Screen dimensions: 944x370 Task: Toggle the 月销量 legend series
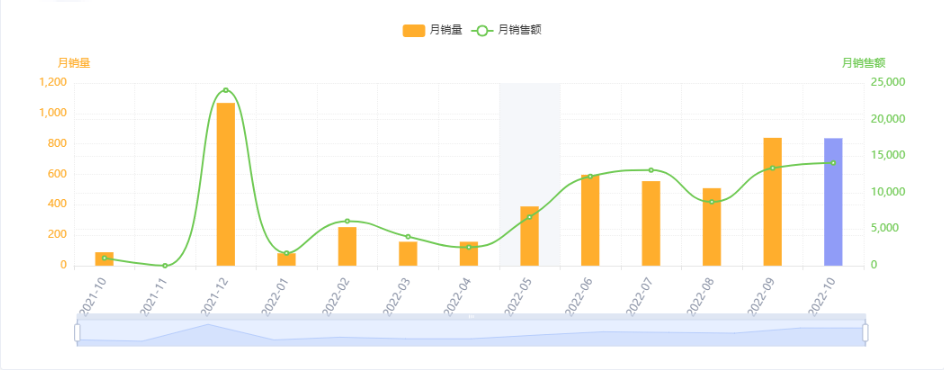pos(432,30)
